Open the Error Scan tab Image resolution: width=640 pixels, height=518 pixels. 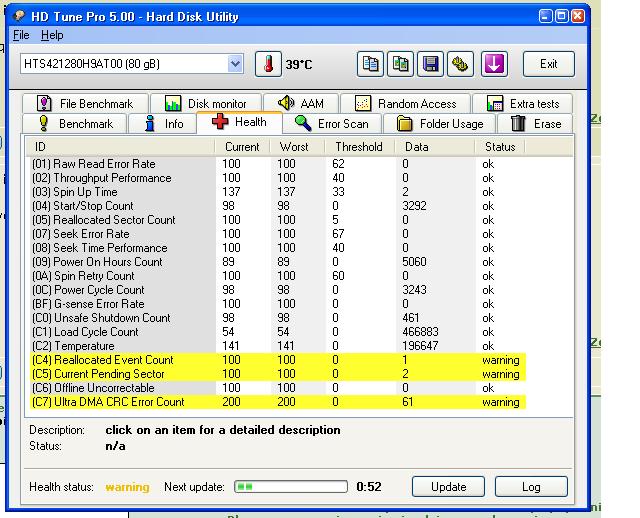pyautogui.click(x=332, y=124)
